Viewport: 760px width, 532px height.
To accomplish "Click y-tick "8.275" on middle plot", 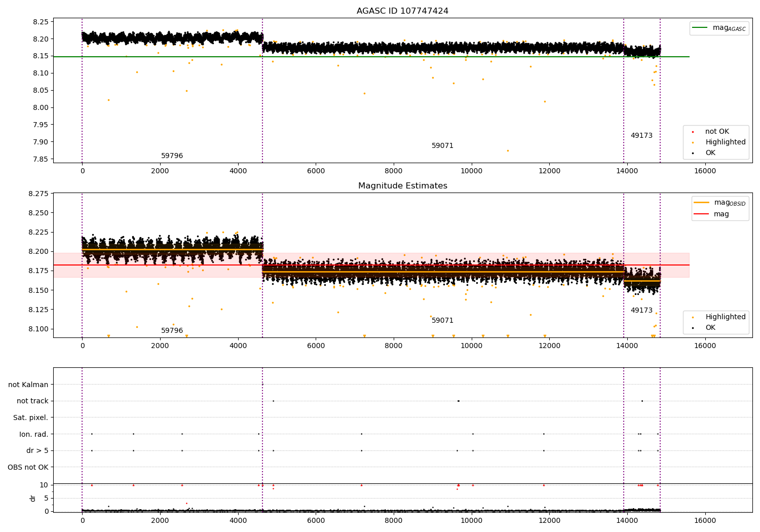I will click(x=39, y=194).
